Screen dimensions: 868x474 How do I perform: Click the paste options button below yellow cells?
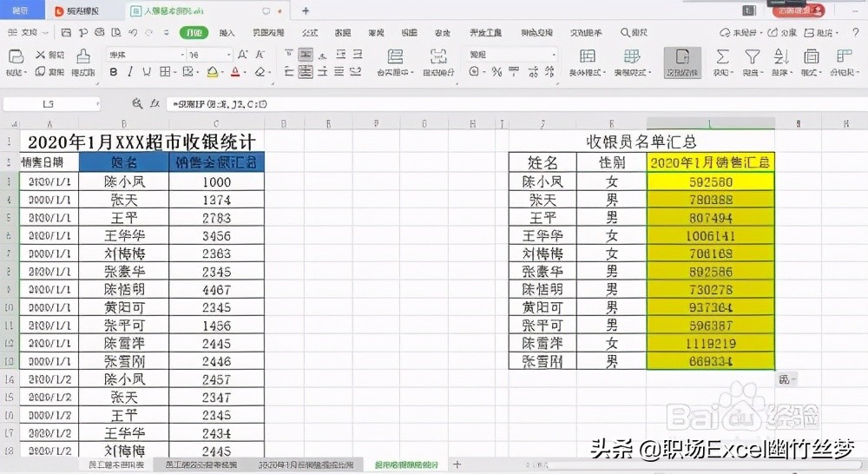pos(787,379)
